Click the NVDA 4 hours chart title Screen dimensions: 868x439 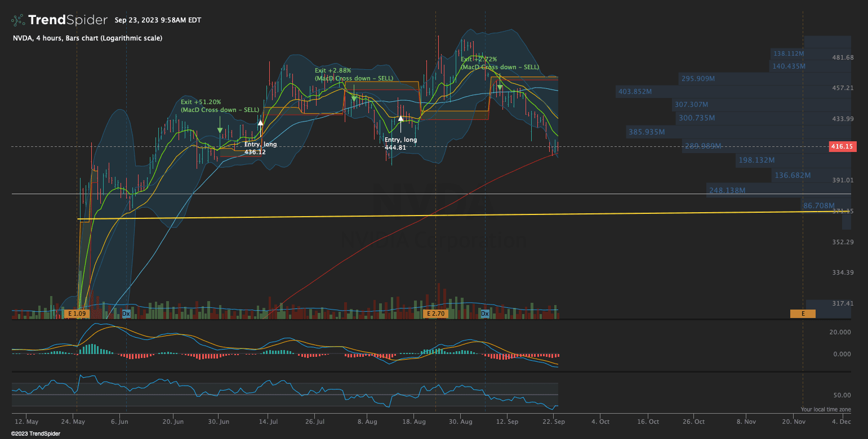(87, 38)
